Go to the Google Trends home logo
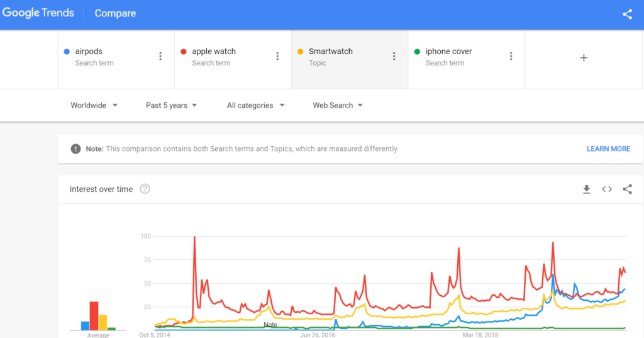This screenshot has height=338, width=644. (38, 13)
